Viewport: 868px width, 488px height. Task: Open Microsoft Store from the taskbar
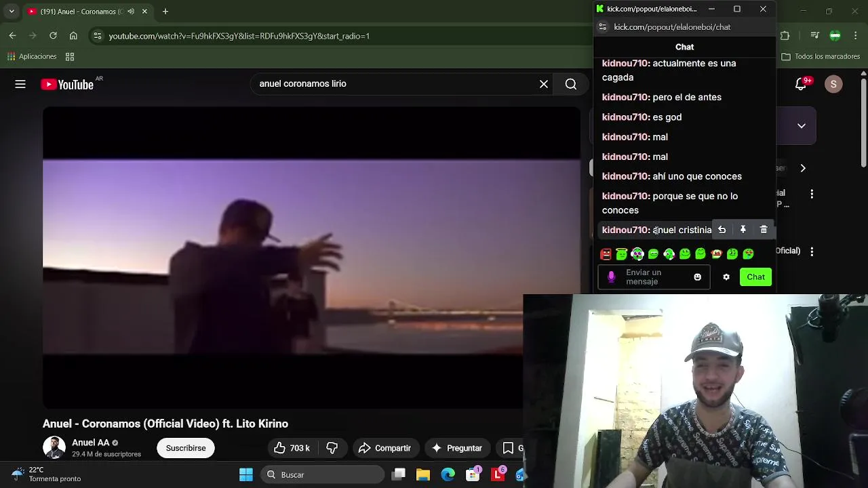click(473, 474)
